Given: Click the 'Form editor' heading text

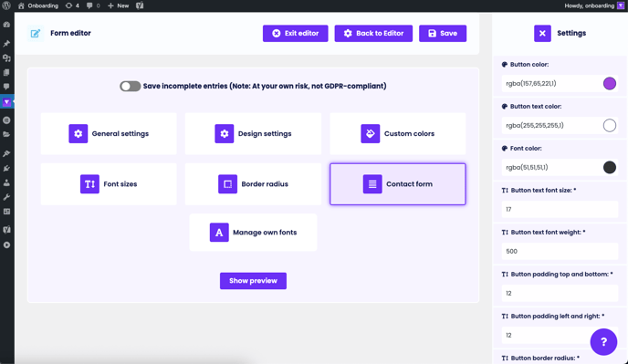Looking at the screenshot, I should coord(70,33).
